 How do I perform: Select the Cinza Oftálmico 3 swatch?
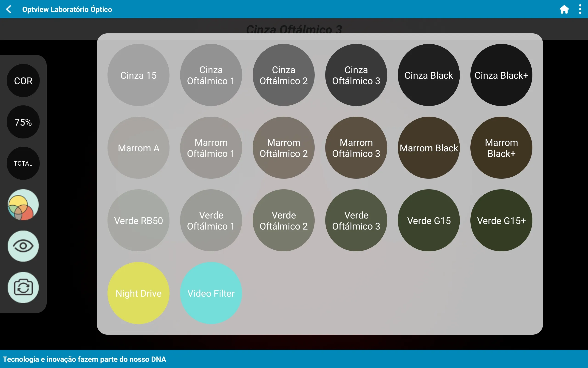point(356,75)
